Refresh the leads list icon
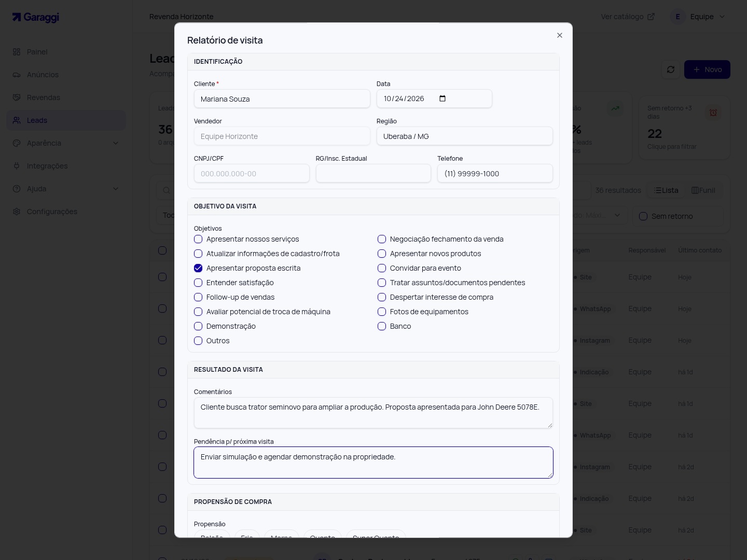The height and width of the screenshot is (560, 747). (x=671, y=69)
